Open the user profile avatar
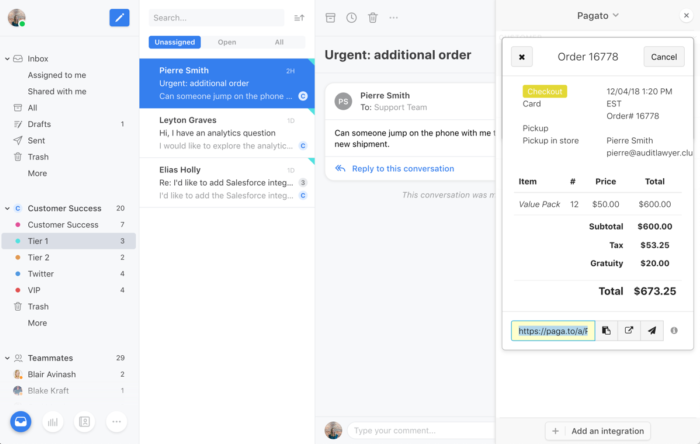Screen dimensions: 700x444 pyautogui.click(x=17, y=18)
